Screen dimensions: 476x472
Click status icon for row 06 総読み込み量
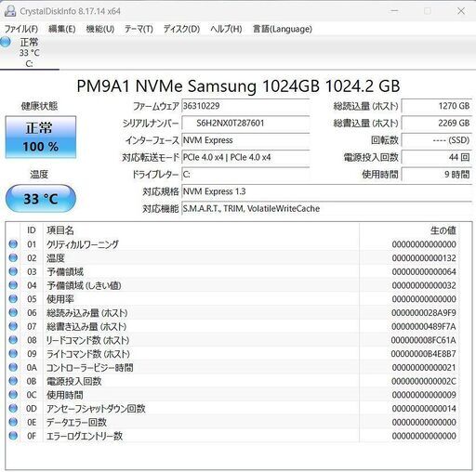tap(13, 312)
